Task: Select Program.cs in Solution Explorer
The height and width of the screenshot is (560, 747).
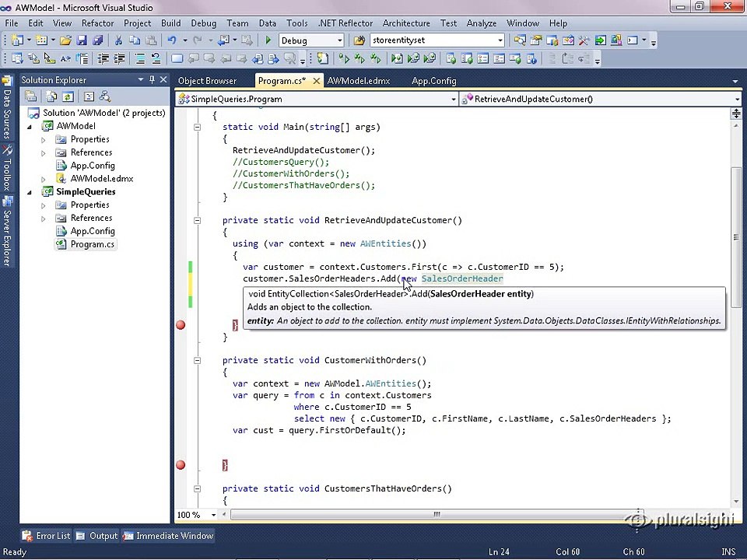Action: pyautogui.click(x=92, y=244)
